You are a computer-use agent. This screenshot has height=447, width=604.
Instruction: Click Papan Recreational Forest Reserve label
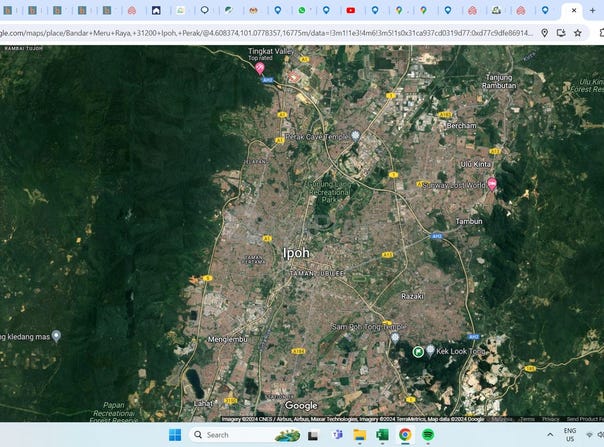click(x=114, y=413)
